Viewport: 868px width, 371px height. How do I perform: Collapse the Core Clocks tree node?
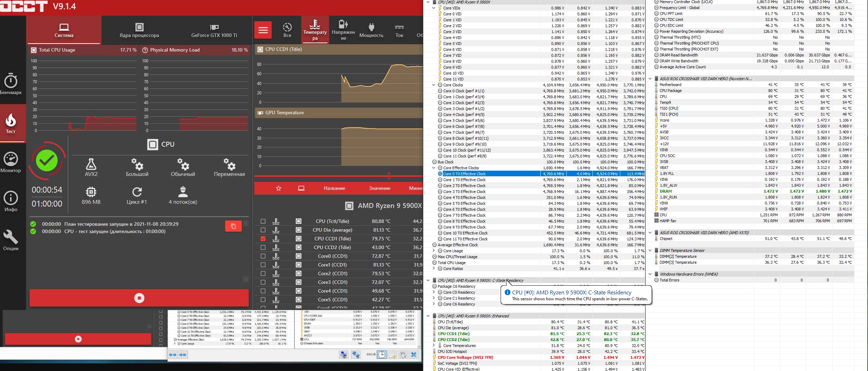434,85
